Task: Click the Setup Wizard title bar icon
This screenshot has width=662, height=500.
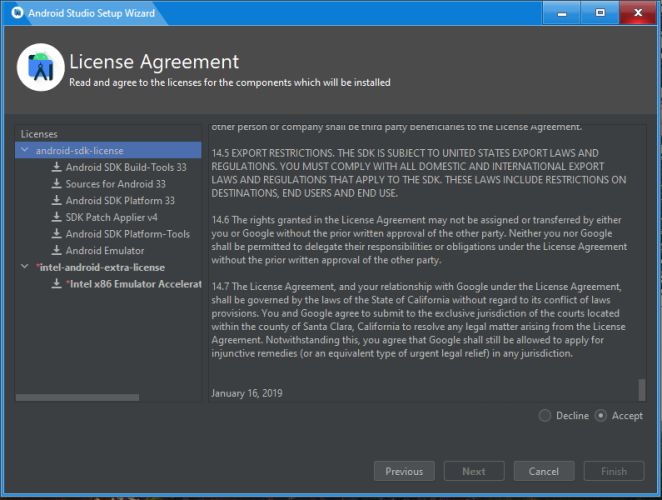Action: pos(17,13)
